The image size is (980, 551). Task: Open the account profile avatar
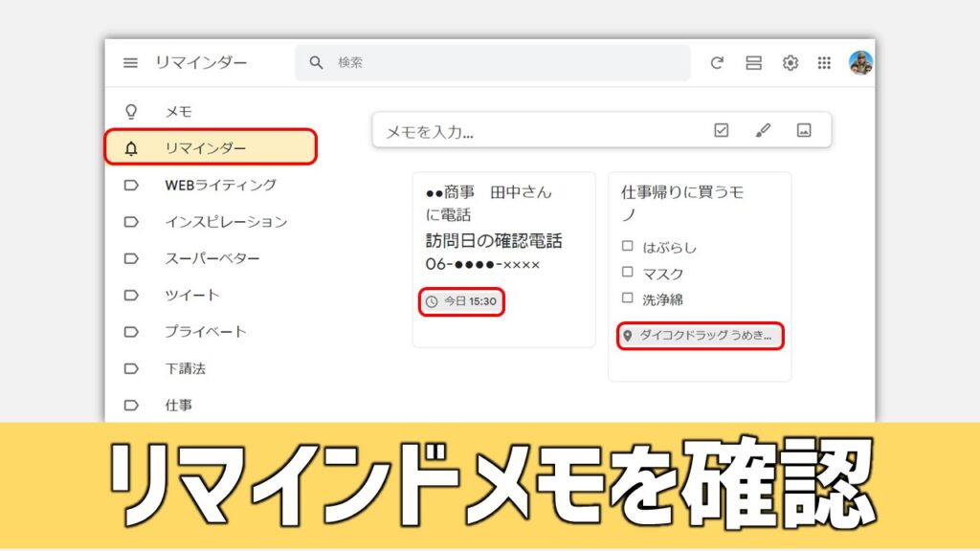click(860, 62)
